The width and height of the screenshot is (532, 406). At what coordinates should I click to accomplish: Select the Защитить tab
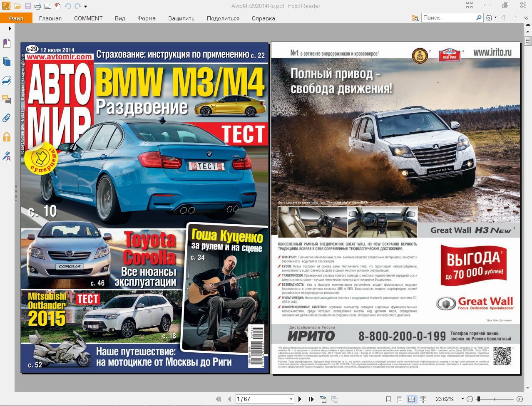(x=181, y=18)
